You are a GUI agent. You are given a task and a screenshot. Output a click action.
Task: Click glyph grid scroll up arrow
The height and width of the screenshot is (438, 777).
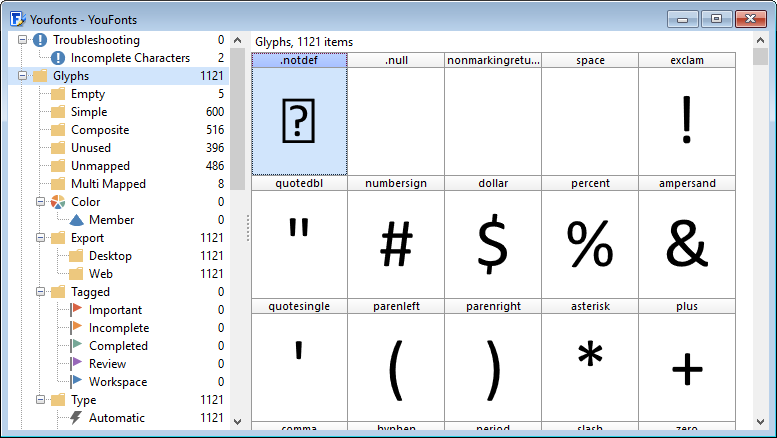tap(761, 40)
